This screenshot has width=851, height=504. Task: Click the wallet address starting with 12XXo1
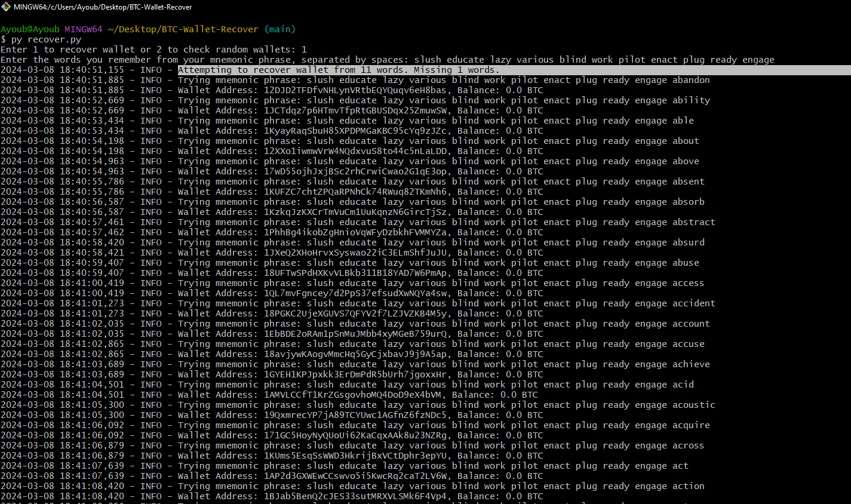tap(355, 151)
